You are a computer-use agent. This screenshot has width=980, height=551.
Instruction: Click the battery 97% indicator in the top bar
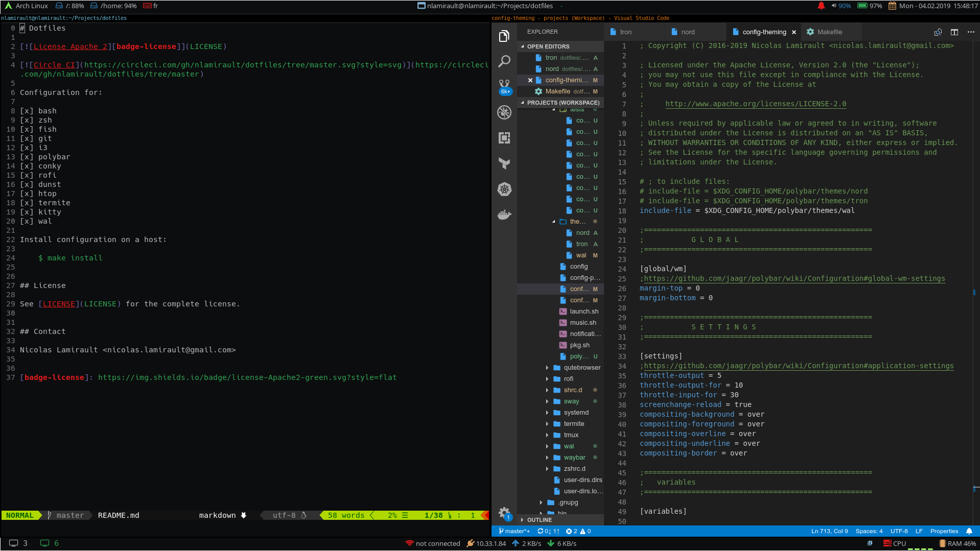click(870, 6)
